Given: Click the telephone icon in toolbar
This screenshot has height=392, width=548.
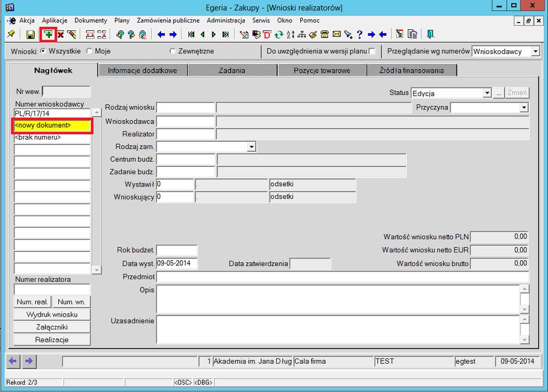Looking at the screenshot, I should (325, 34).
